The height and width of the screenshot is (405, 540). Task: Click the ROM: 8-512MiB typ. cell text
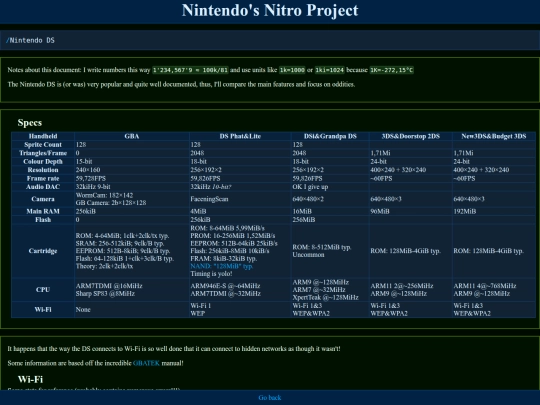point(322,247)
